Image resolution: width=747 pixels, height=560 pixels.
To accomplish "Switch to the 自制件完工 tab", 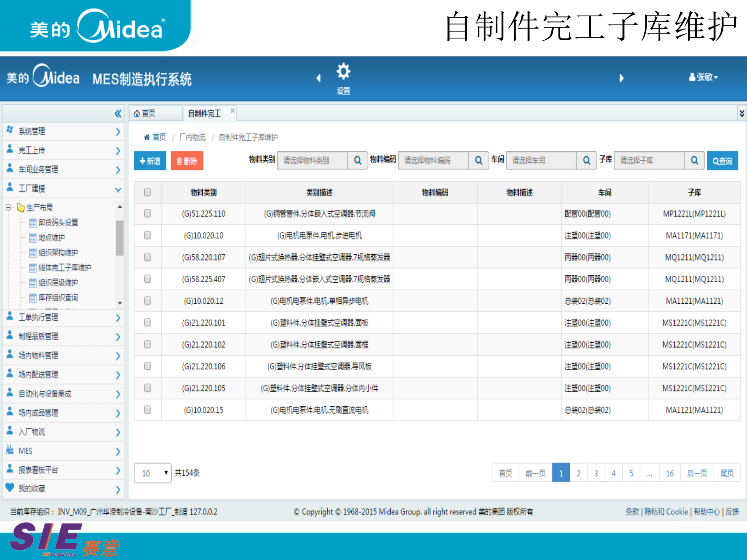I will click(204, 113).
